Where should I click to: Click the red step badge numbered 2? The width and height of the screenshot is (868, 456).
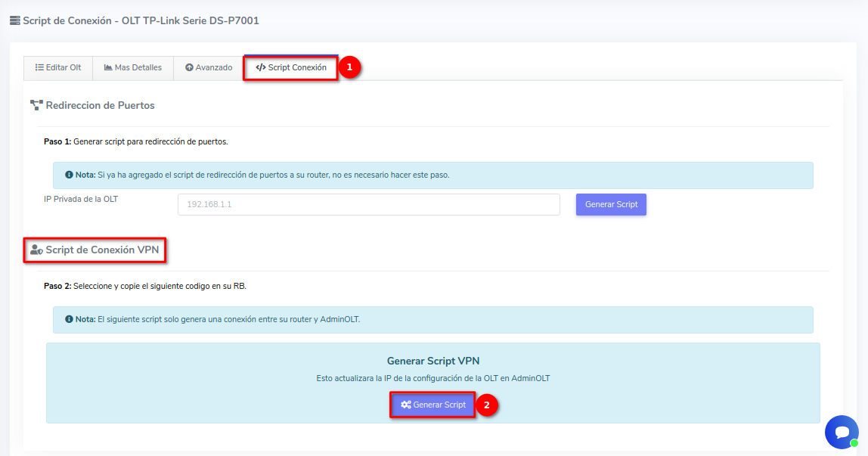point(486,405)
